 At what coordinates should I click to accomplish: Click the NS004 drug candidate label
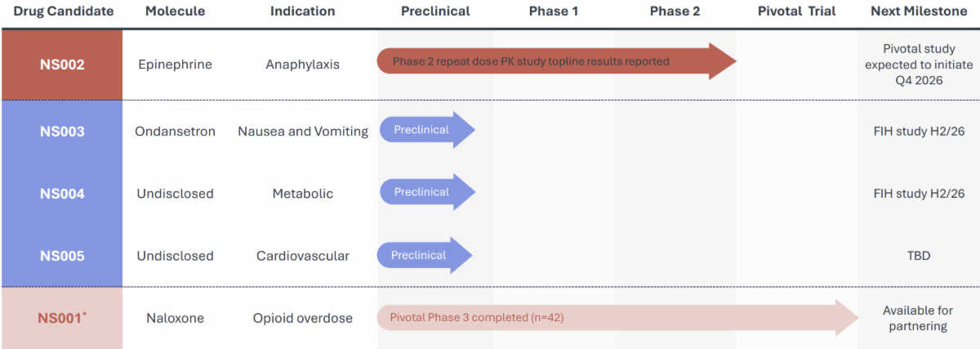coord(62,194)
